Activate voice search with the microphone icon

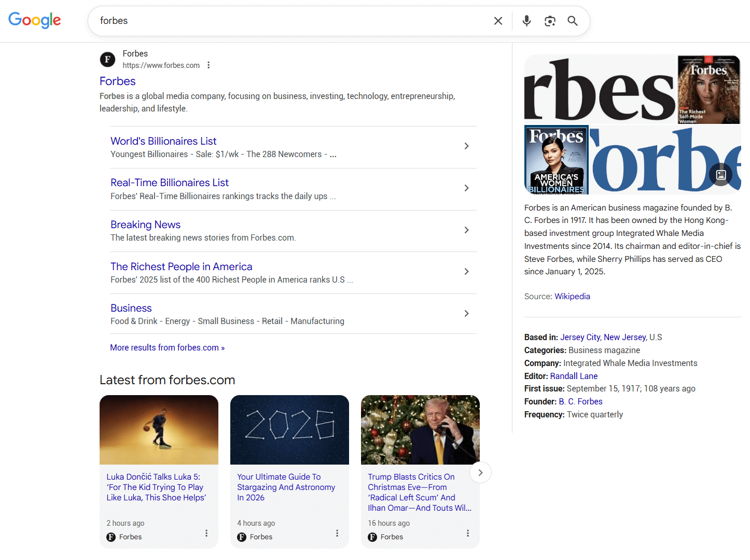(x=526, y=21)
